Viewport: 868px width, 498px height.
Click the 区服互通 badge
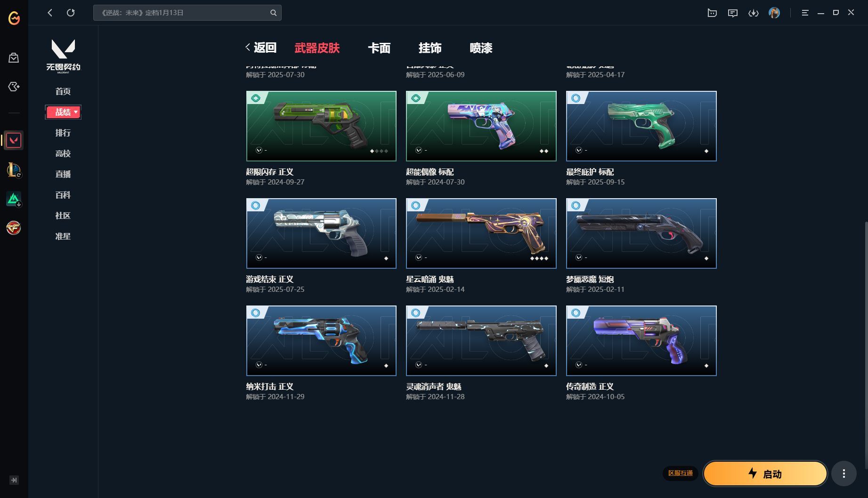681,473
